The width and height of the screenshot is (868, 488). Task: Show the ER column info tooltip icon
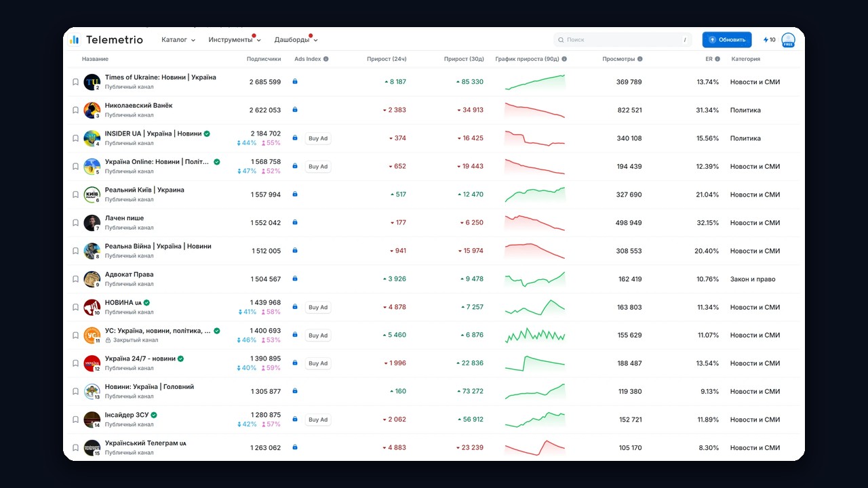tap(718, 59)
